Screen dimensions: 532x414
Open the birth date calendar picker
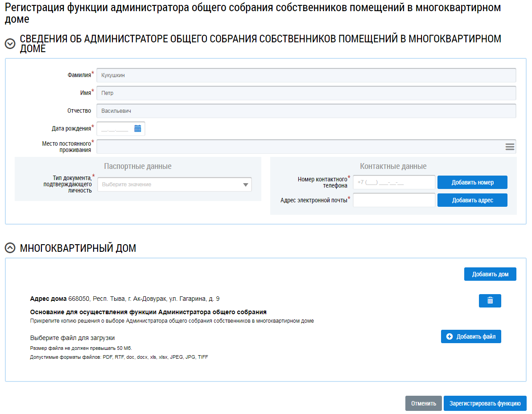pyautogui.click(x=137, y=129)
